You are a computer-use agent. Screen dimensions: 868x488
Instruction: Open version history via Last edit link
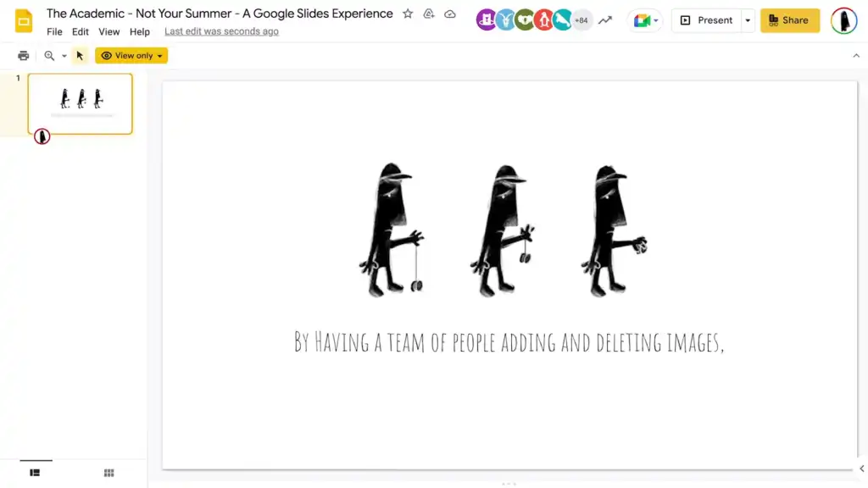pyautogui.click(x=221, y=31)
